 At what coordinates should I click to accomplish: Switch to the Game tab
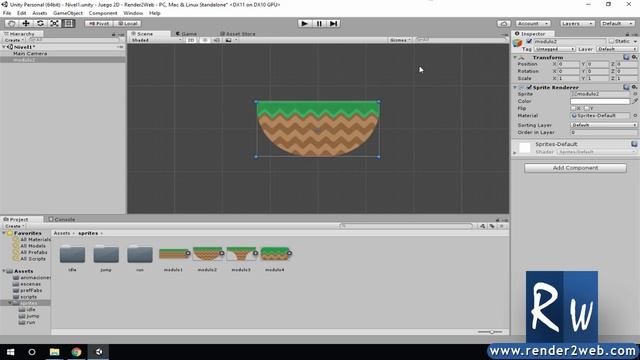tap(186, 34)
